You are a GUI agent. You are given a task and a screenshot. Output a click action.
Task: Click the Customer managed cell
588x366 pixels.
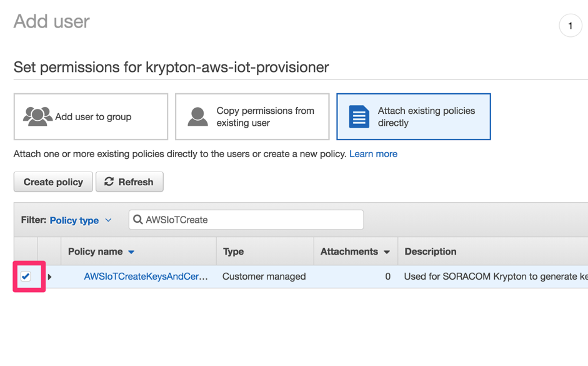(264, 276)
